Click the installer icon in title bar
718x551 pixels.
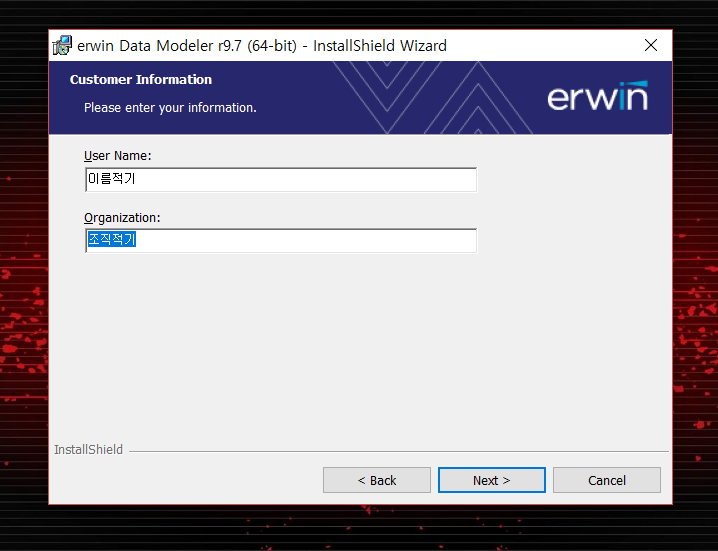pos(62,45)
